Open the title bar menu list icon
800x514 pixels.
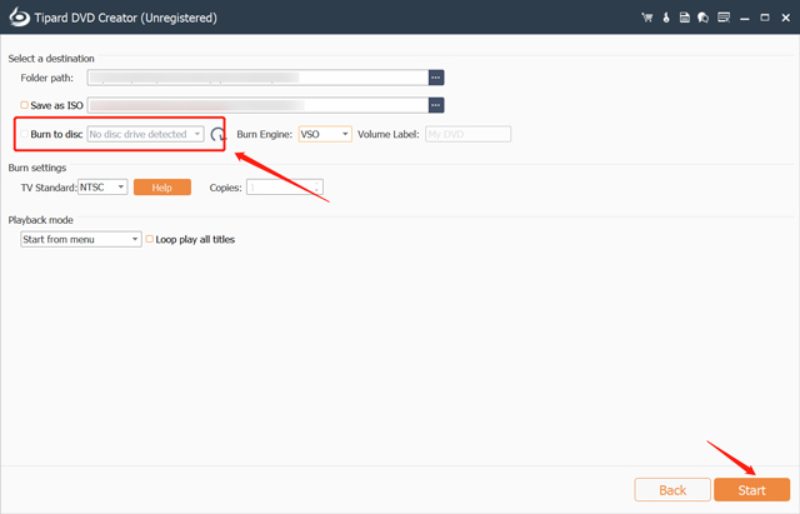(x=722, y=17)
